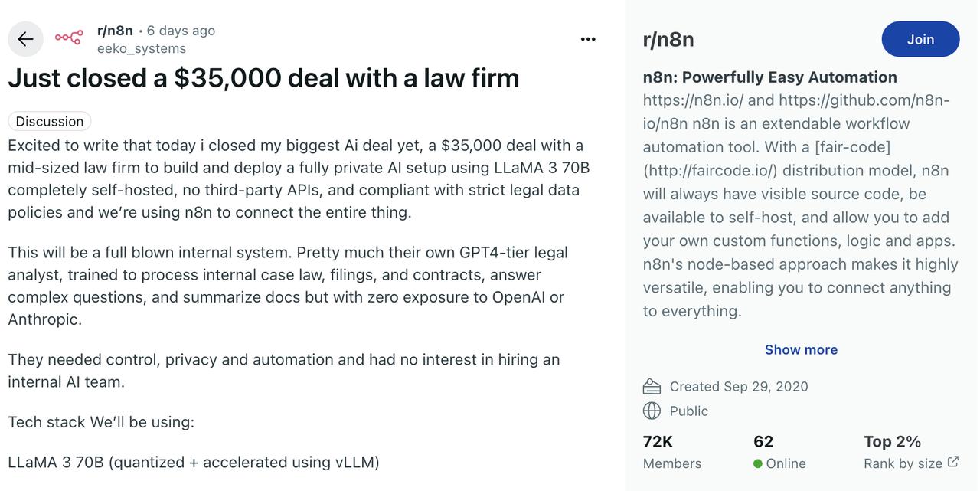Click the '6 days ago' timestamp
This screenshot has width=980, height=491.
tap(181, 31)
